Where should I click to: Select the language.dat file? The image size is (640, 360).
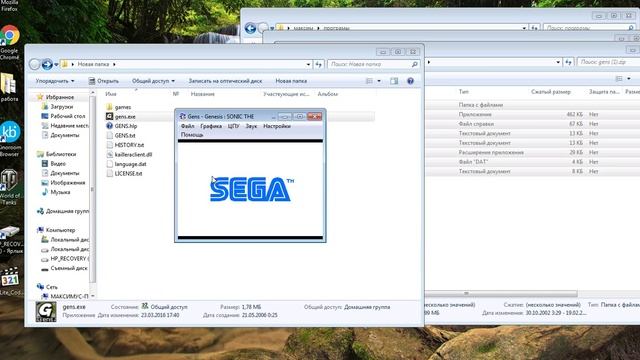127,164
